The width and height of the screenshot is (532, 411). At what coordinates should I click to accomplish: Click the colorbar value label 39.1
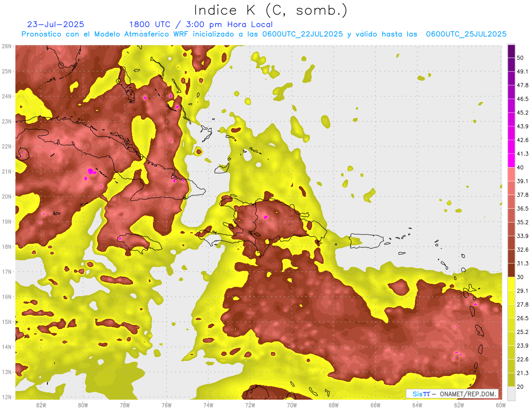click(523, 181)
